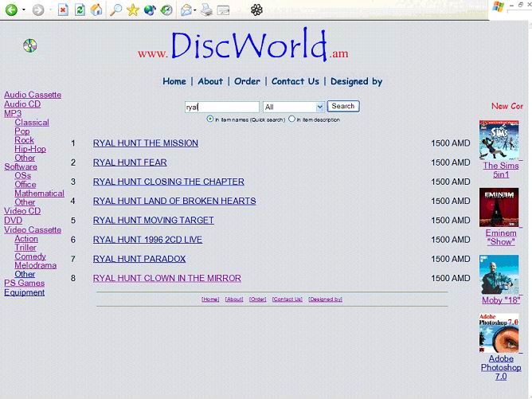
Task: Open the Media globe toolbar icon
Action: (150, 10)
